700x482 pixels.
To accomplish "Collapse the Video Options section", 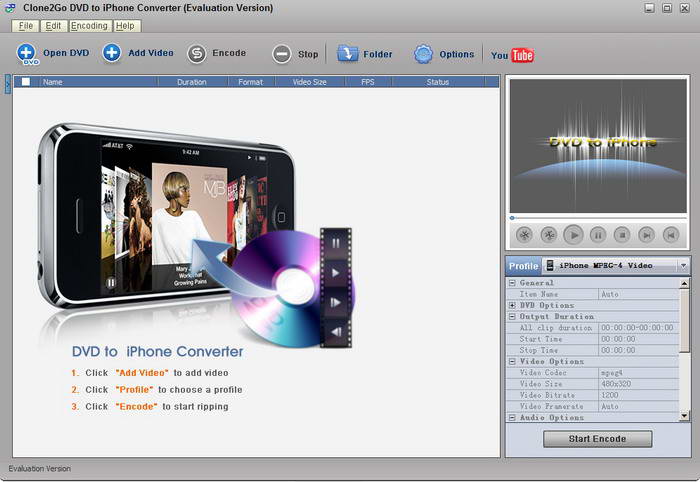I will (512, 362).
